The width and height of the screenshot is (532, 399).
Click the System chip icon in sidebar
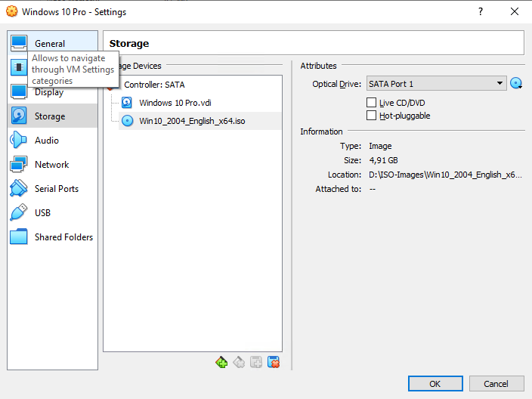coord(19,66)
